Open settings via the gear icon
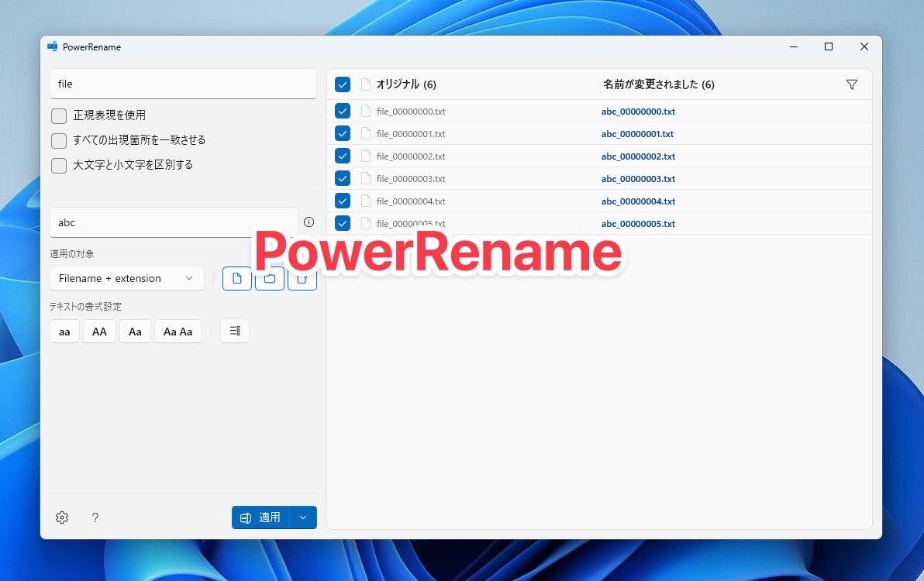The height and width of the screenshot is (581, 924). [x=62, y=517]
